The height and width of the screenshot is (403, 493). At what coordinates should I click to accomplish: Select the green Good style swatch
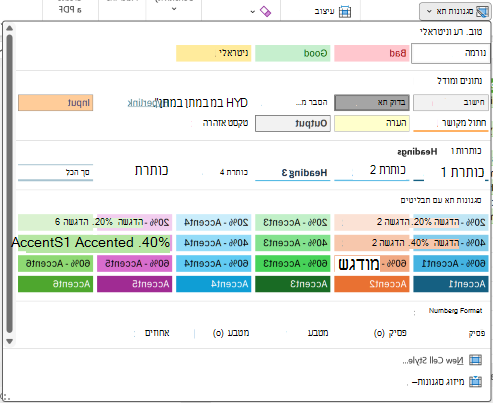pyautogui.click(x=293, y=53)
